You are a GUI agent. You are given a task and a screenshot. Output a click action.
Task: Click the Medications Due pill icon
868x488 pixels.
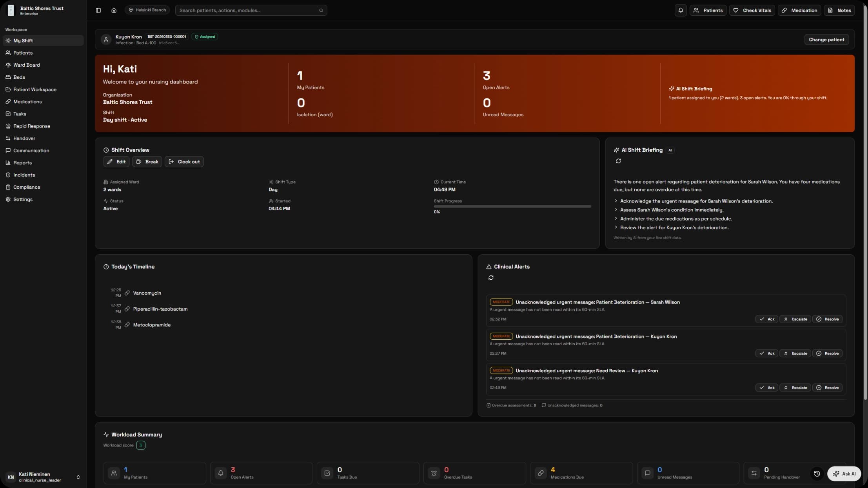tap(541, 473)
